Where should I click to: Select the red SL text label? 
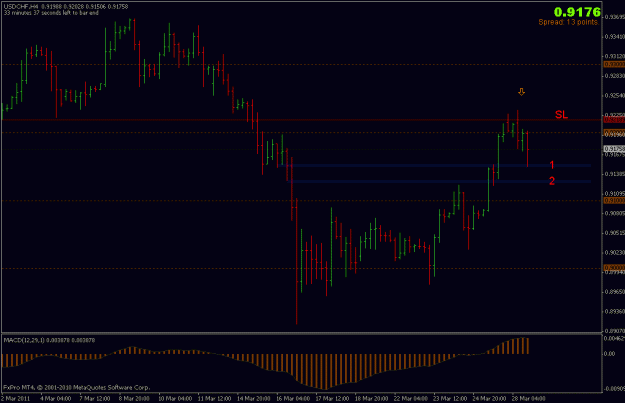(561, 115)
